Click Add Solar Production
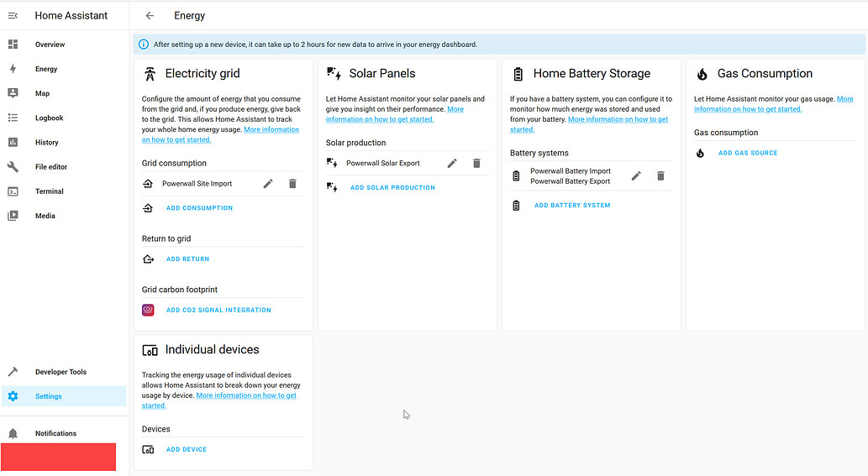The width and height of the screenshot is (868, 476). click(392, 187)
